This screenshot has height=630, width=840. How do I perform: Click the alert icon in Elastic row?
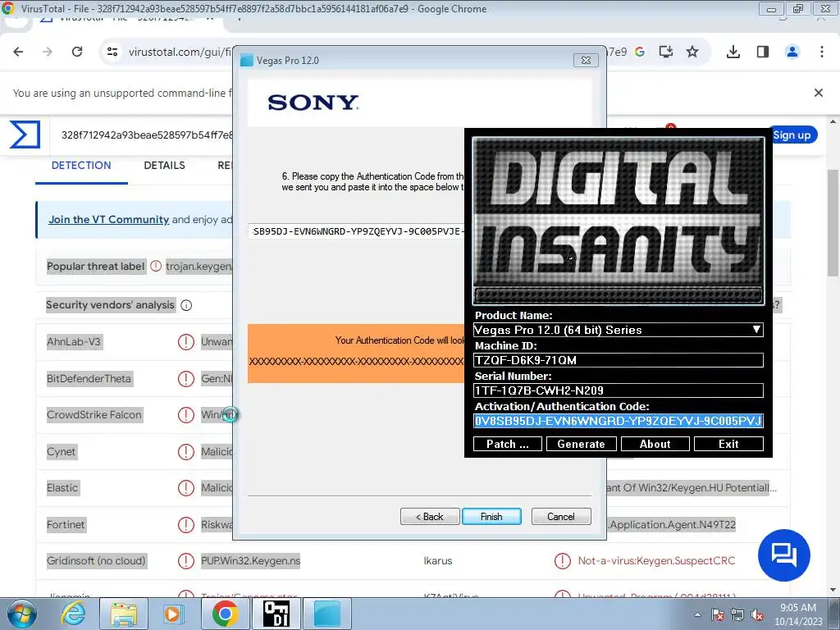186,488
